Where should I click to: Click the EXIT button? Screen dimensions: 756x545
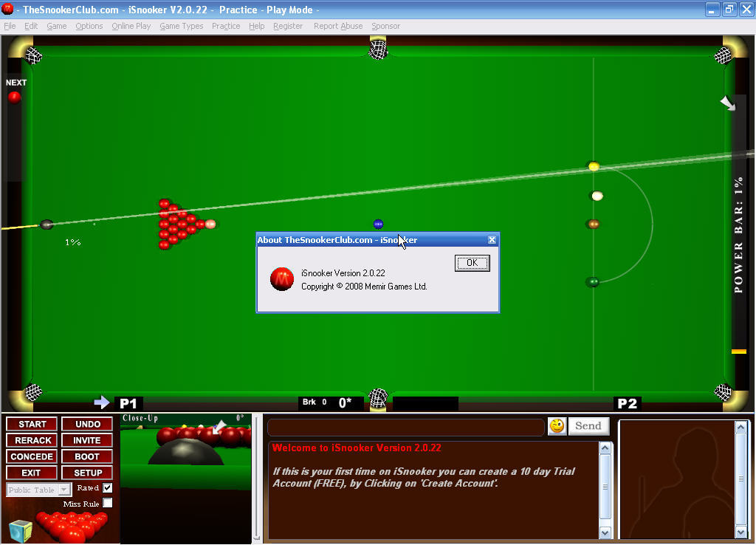(x=32, y=473)
